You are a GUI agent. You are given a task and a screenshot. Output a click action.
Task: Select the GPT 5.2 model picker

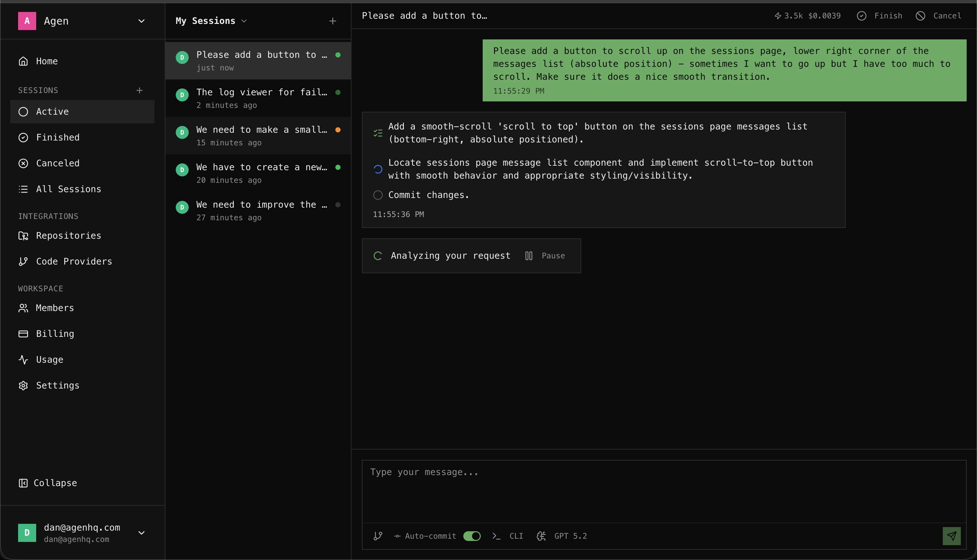point(562,536)
